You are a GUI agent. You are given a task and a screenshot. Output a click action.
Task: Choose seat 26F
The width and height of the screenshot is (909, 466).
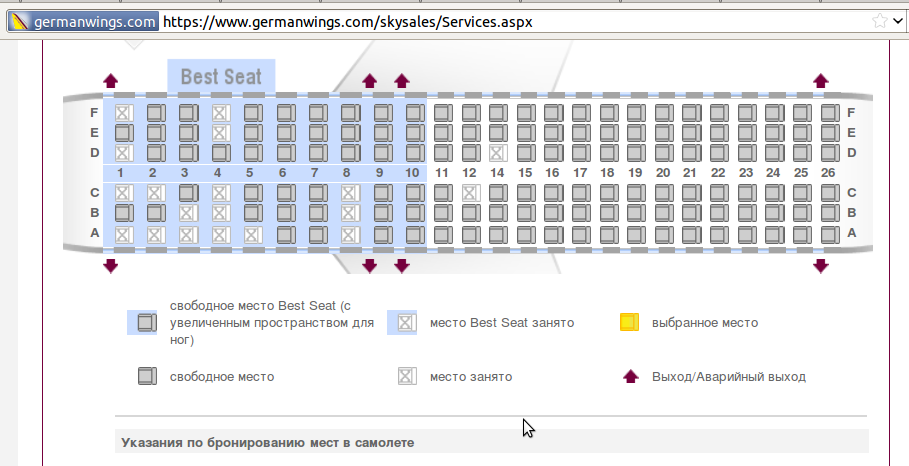(x=830, y=112)
